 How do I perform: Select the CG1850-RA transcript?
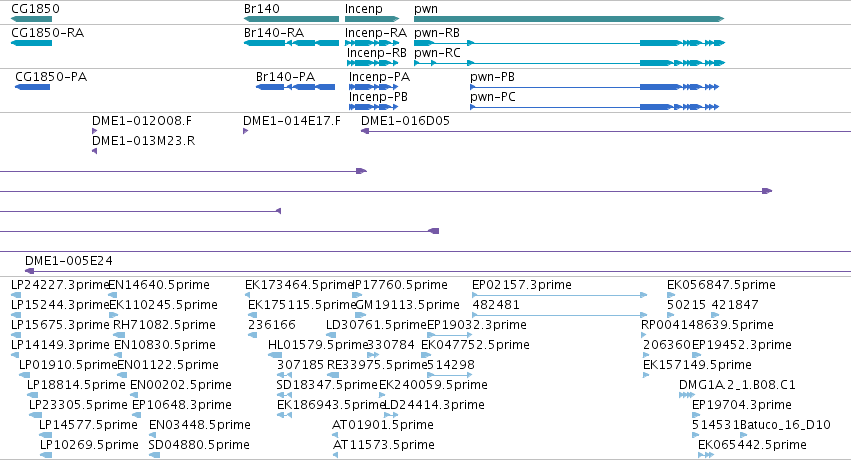coord(31,43)
